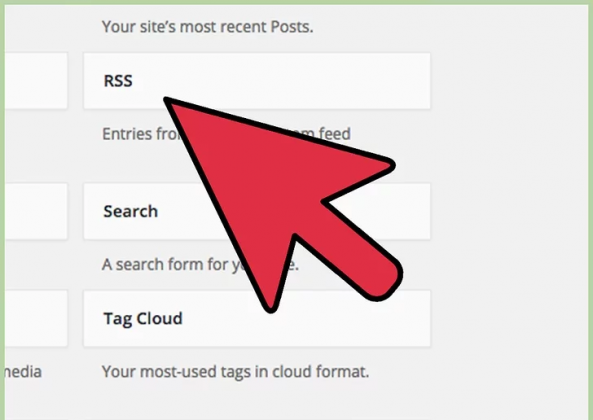The image size is (593, 420).
Task: Select the RSS widget title
Action: [118, 81]
